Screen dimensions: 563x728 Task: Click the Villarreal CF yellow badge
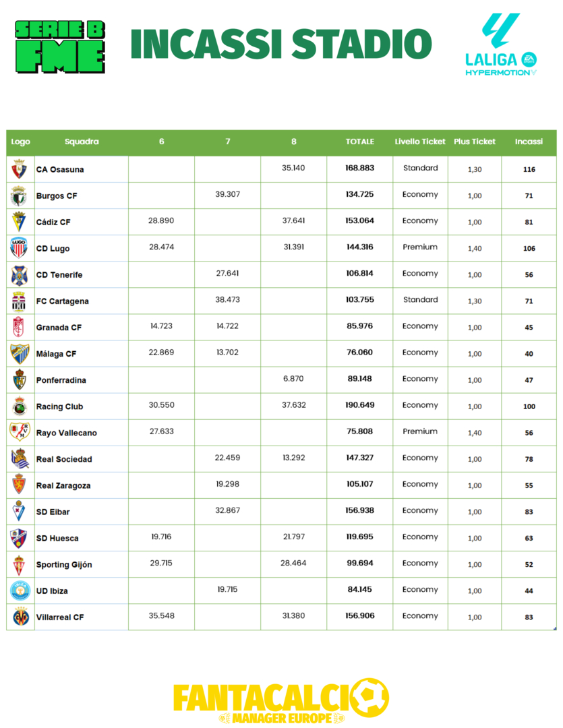pos(20,617)
